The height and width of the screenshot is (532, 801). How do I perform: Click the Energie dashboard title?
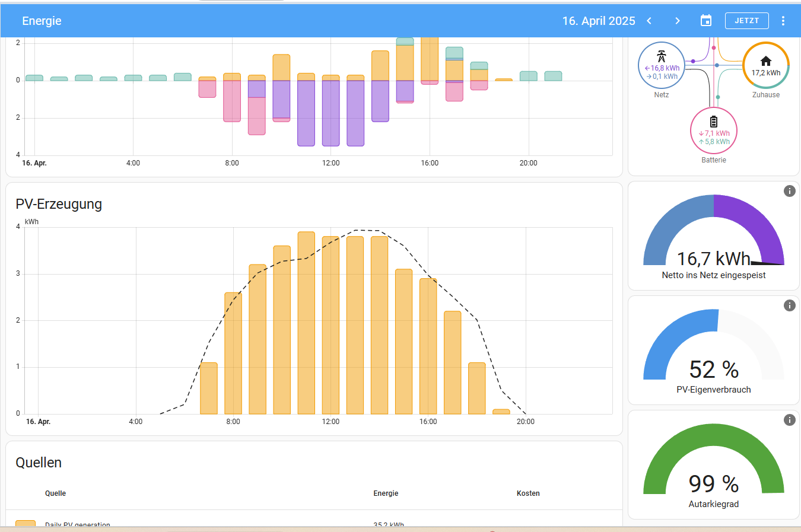pyautogui.click(x=42, y=21)
